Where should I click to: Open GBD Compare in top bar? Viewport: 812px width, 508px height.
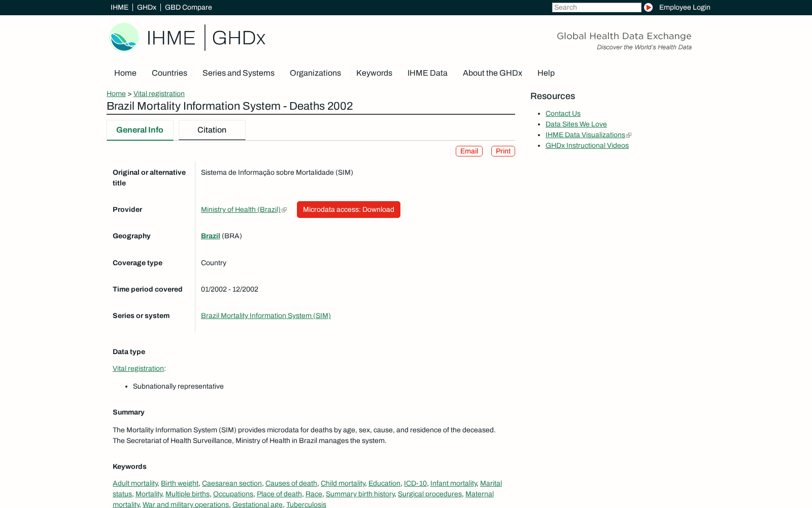tap(188, 7)
